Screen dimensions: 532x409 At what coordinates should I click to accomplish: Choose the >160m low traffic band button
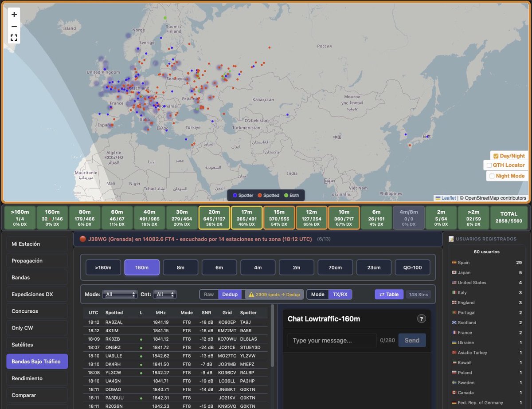[103, 267]
